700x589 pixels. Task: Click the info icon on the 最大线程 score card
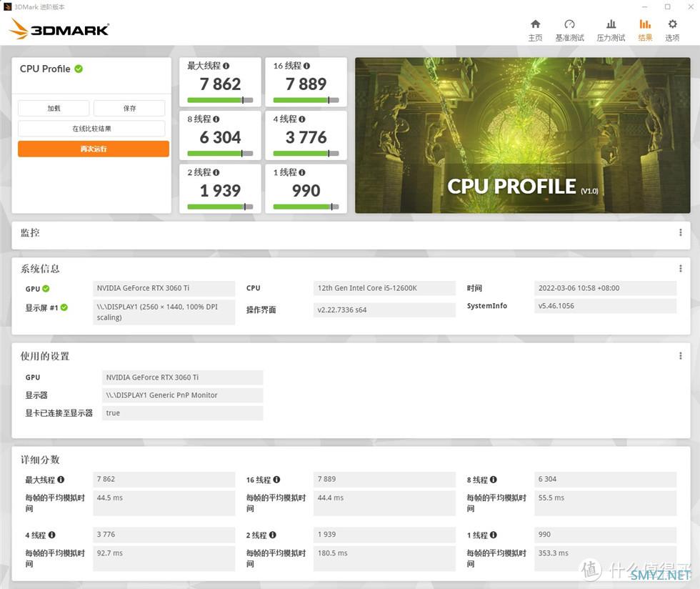tap(226, 66)
